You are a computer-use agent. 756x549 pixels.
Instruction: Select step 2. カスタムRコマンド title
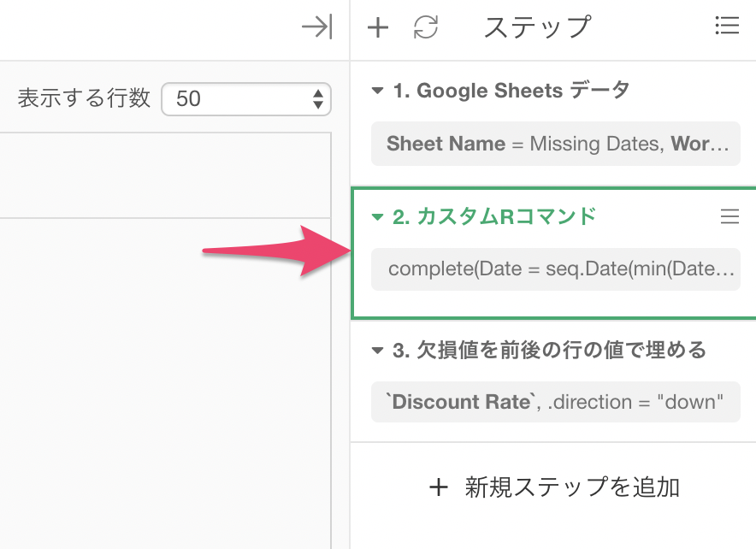(x=494, y=217)
